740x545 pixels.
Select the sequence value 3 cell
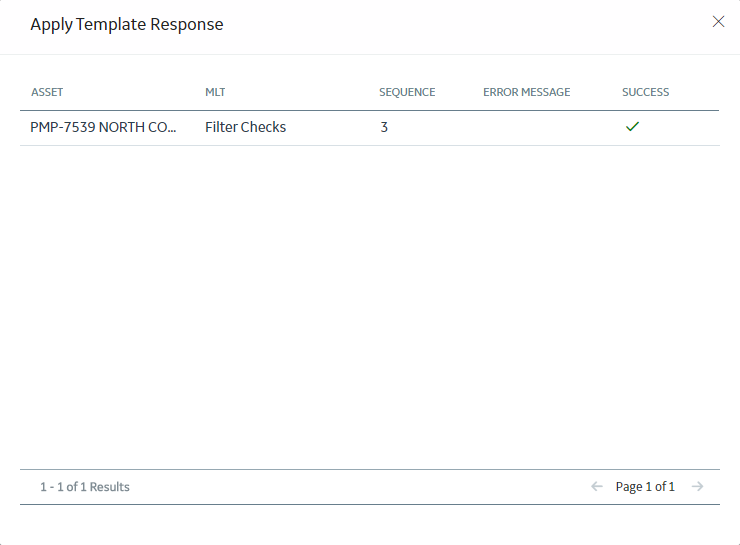point(384,127)
